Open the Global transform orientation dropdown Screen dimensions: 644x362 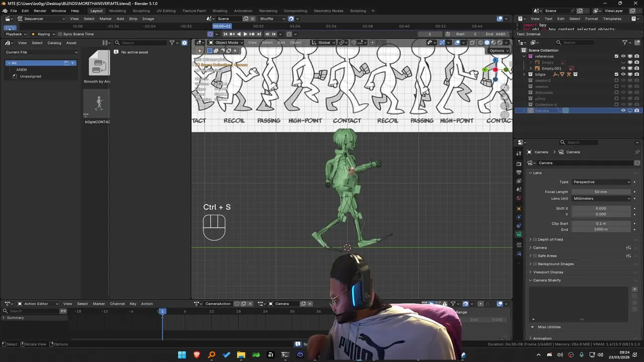pyautogui.click(x=324, y=43)
